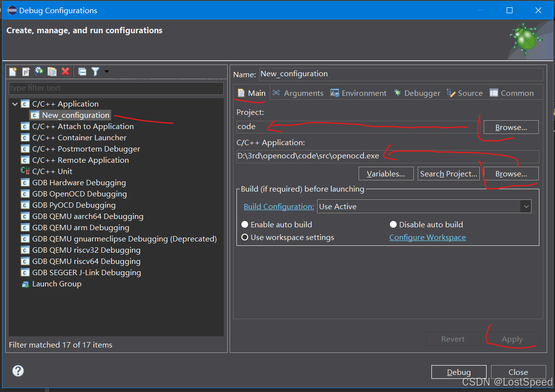Click the Variables... button

tap(386, 174)
